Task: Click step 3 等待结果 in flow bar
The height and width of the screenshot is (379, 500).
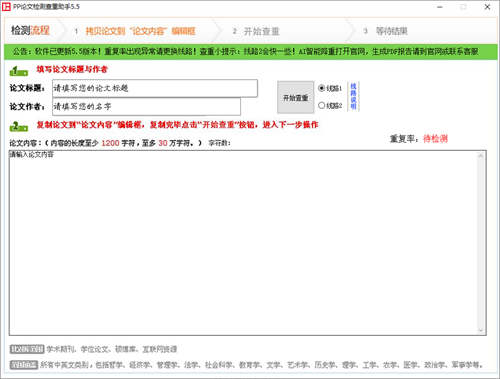Action: [x=391, y=31]
